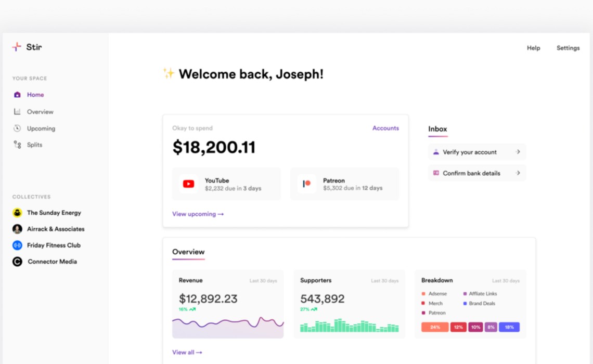This screenshot has width=593, height=364.
Task: Expand the Verify your account chevron
Action: (518, 152)
